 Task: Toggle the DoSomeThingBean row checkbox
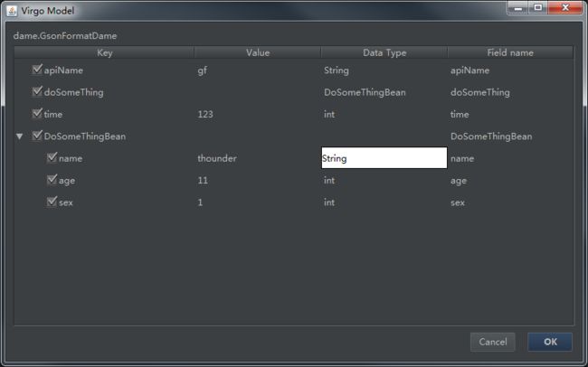[x=37, y=136]
